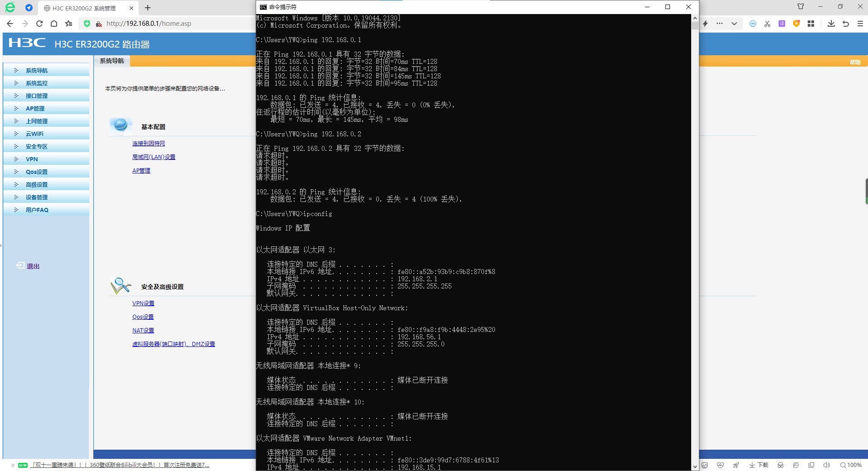Open the favorites star list icon

[x=68, y=24]
